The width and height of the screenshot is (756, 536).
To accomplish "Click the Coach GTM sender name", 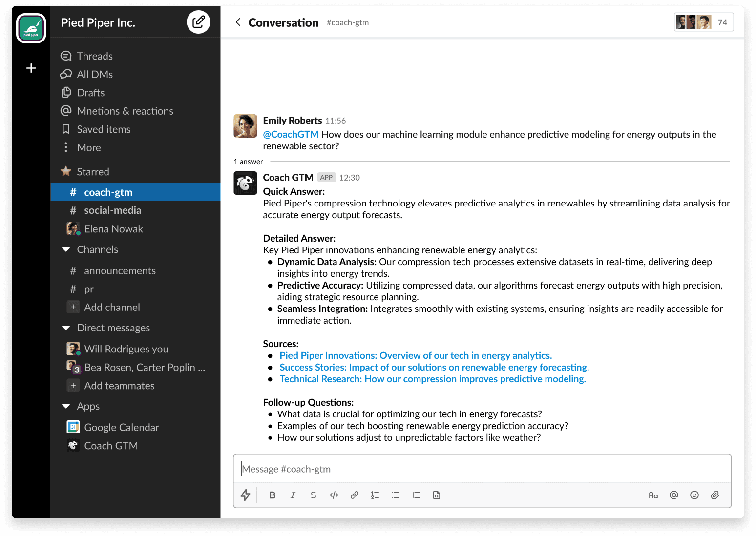I will [x=288, y=177].
